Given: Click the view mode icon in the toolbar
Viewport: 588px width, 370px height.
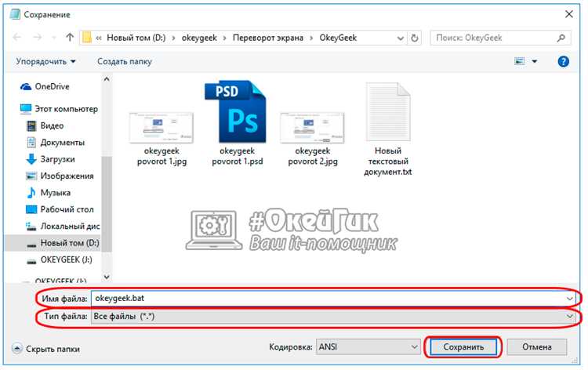Looking at the screenshot, I should (x=519, y=61).
